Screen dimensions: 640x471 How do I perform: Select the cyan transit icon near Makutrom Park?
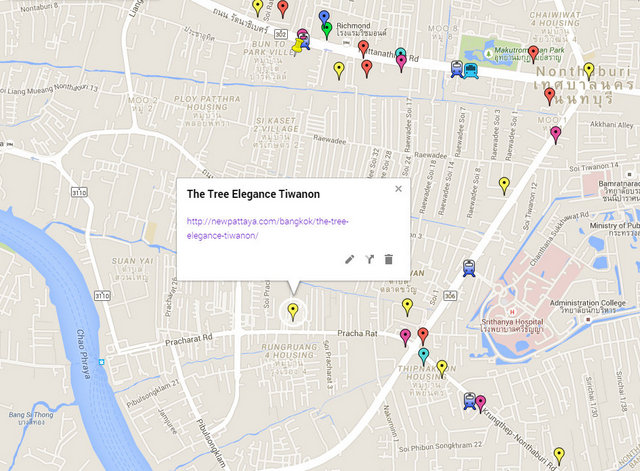click(471, 71)
